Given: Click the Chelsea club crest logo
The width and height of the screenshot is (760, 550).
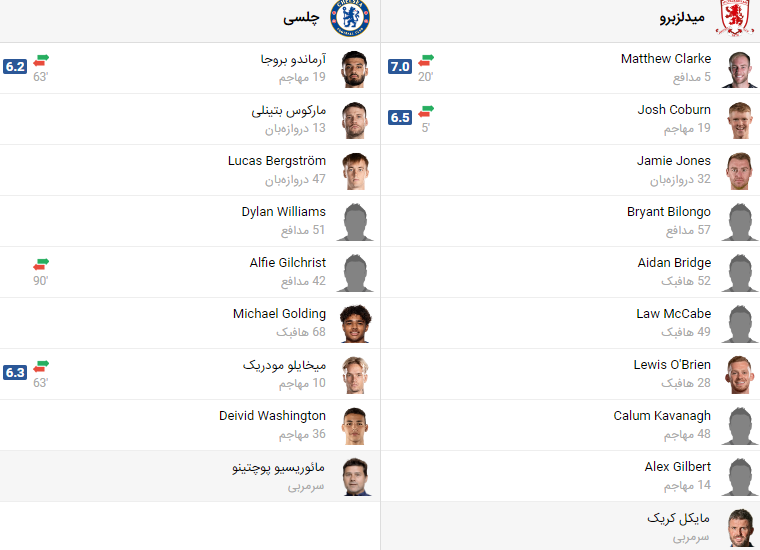Looking at the screenshot, I should (350, 18).
